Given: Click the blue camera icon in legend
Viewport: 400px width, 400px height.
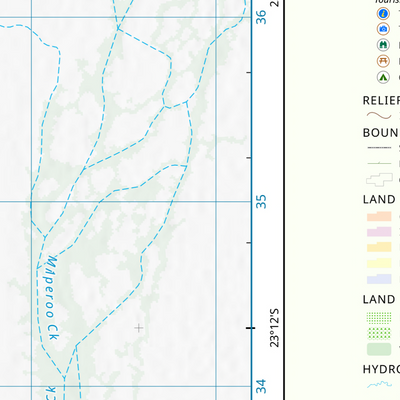Looking at the screenshot, I should coord(383,29).
